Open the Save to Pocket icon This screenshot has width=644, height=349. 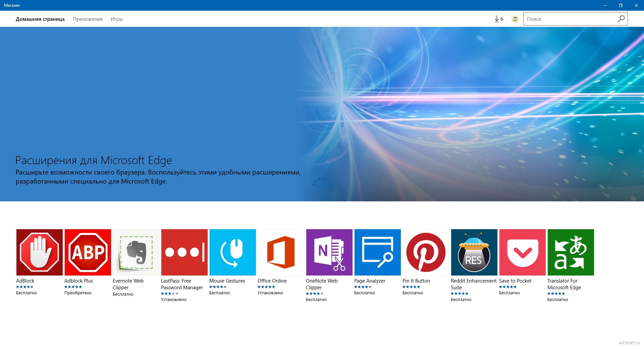pyautogui.click(x=522, y=252)
